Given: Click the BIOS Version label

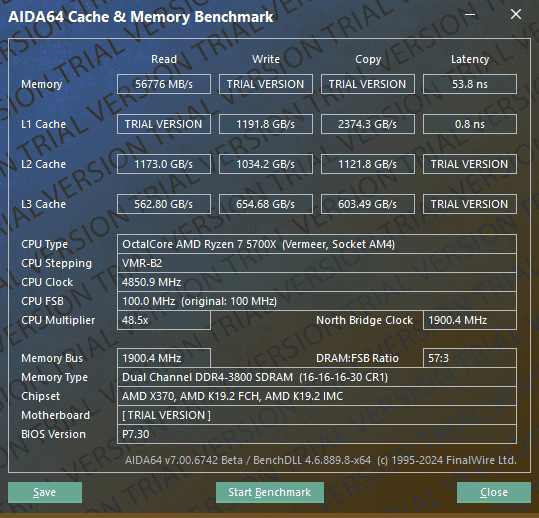Looking at the screenshot, I should click(53, 434).
